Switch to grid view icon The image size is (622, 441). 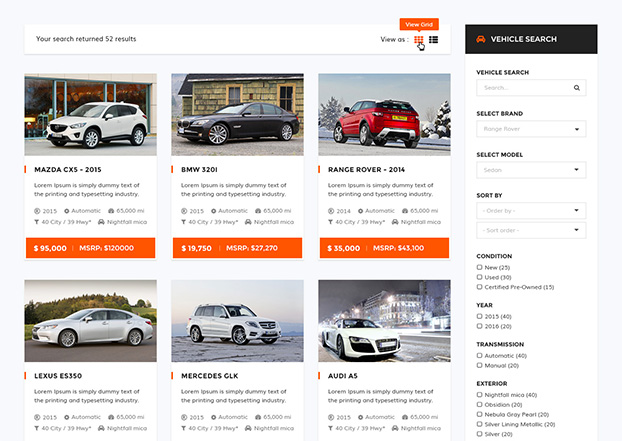pyautogui.click(x=419, y=40)
